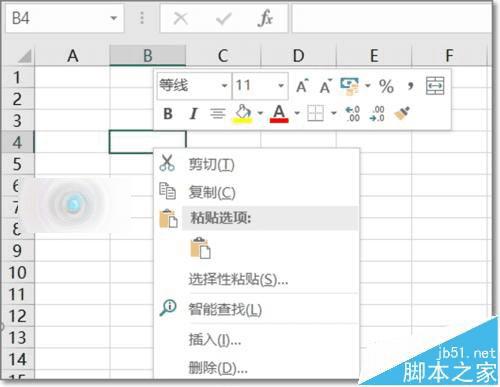Apply the yellow fill color bucket
Screen dimensions: 500x387
click(243, 114)
